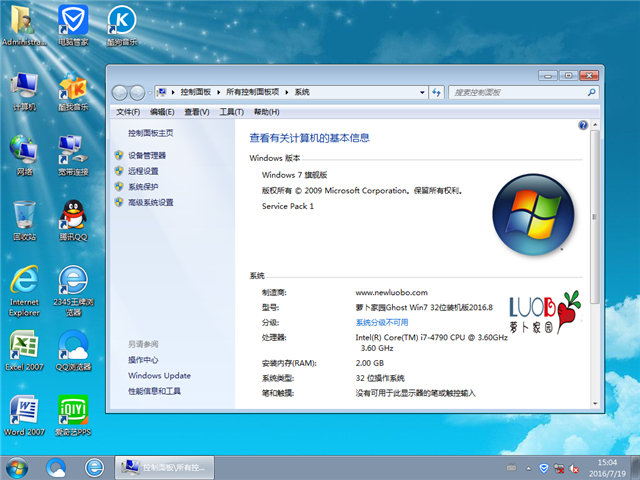Open Windows Update link

(159, 376)
